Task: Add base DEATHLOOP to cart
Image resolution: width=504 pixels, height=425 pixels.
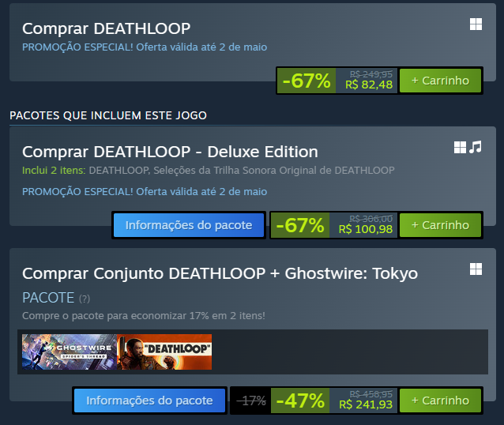Action: pos(440,81)
